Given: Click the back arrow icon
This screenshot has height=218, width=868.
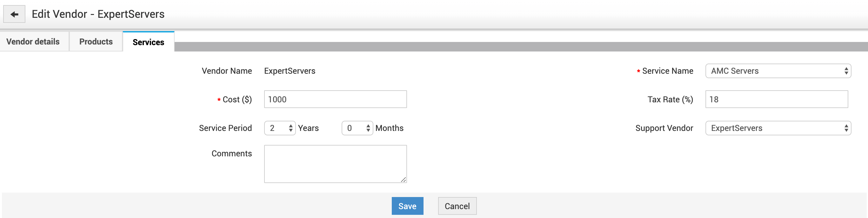Looking at the screenshot, I should [14, 14].
